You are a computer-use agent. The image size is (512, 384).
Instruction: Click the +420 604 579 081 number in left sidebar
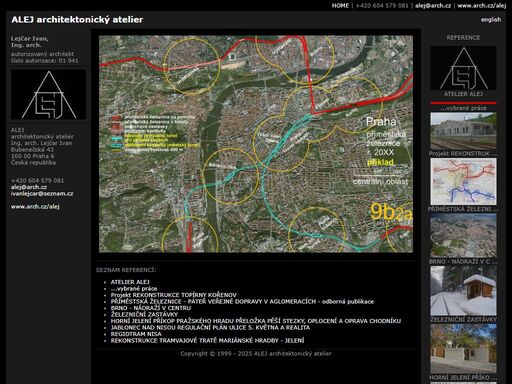tap(37, 181)
